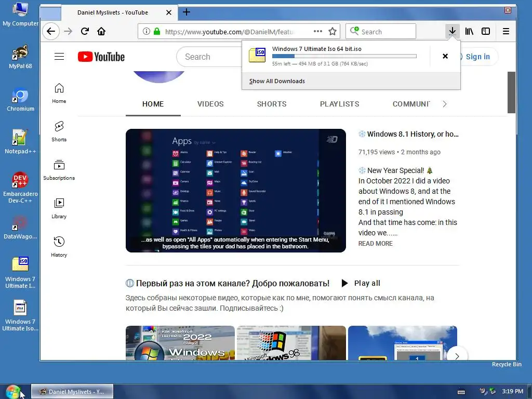Play the Windows 8.1 featured video
The image size is (532, 399).
236,190
